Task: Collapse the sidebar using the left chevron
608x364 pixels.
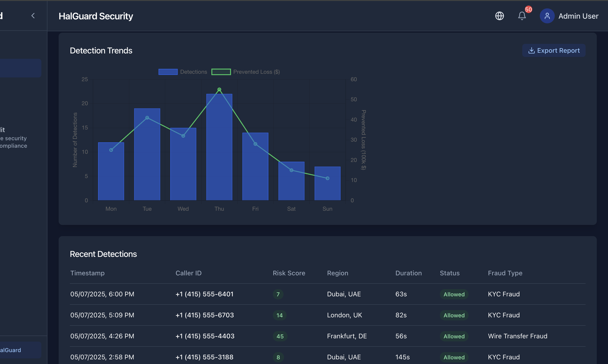Action: pyautogui.click(x=33, y=16)
